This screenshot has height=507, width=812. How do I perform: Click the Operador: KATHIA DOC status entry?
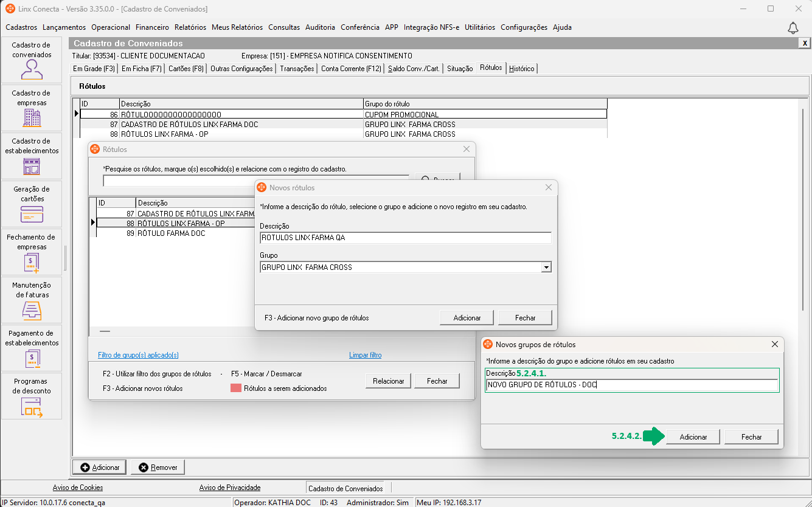(x=272, y=503)
